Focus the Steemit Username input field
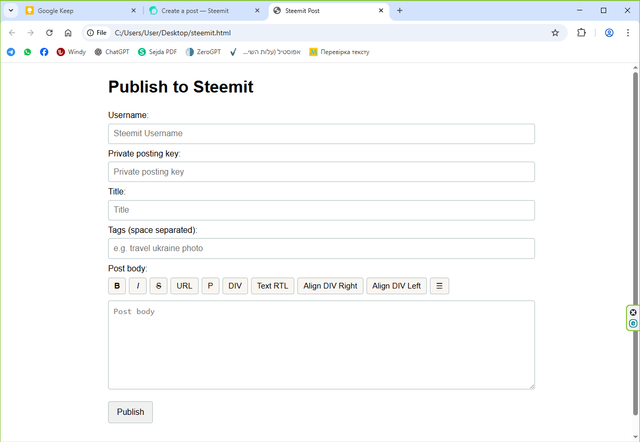 coord(321,133)
